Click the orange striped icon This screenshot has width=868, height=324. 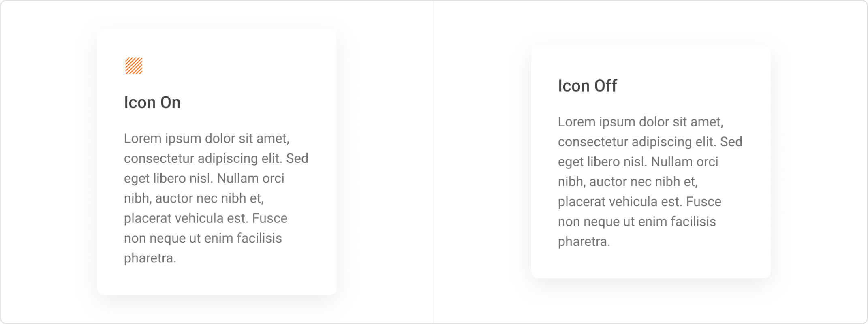pos(134,66)
